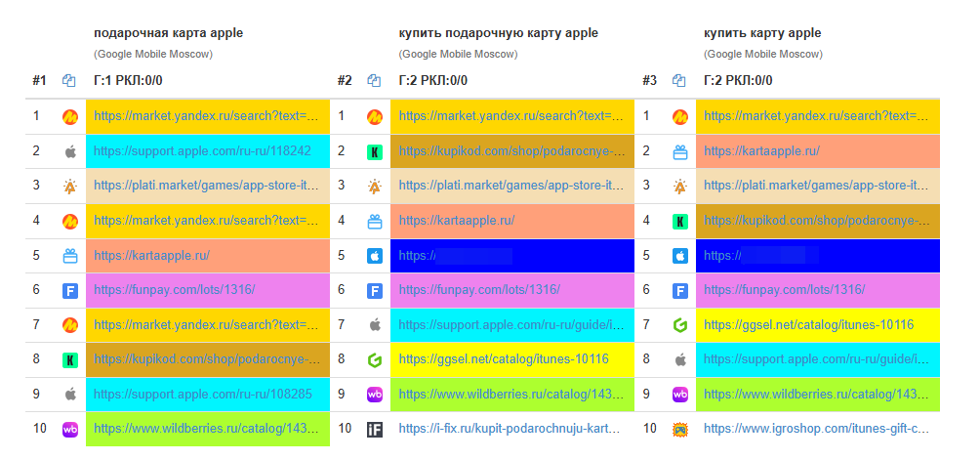
Task: Click copy icon next to #3 header
Action: coord(679,81)
